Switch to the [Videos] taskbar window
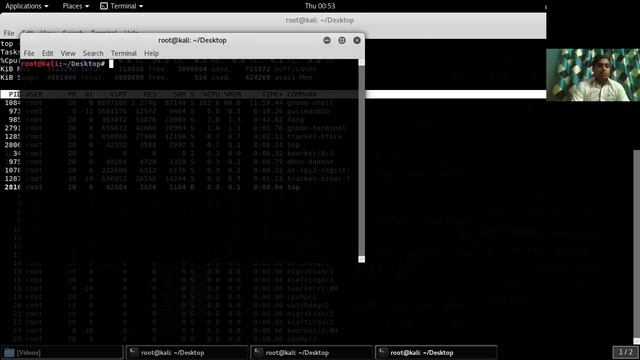640x360 pixels. pos(62,353)
